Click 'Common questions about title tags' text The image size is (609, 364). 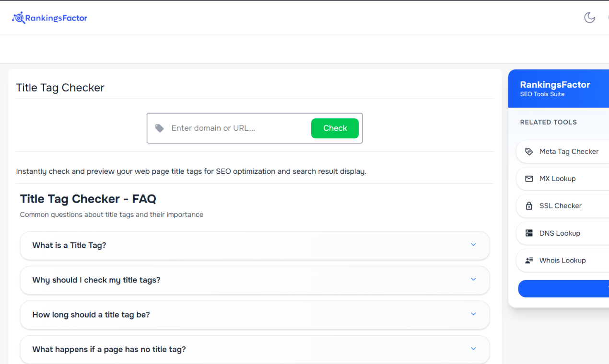112,215
